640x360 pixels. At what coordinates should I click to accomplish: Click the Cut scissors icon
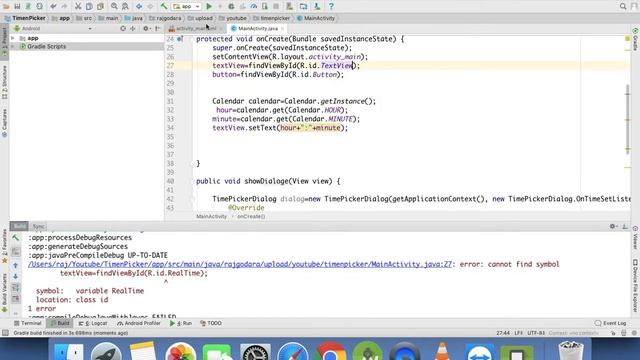pyautogui.click(x=78, y=6)
